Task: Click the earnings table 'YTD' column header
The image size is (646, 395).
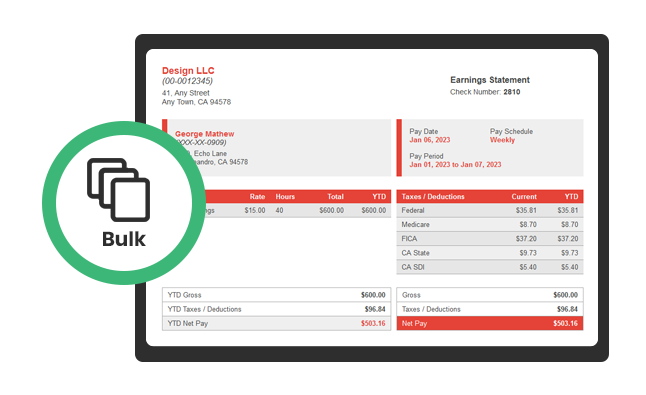Action: (379, 197)
